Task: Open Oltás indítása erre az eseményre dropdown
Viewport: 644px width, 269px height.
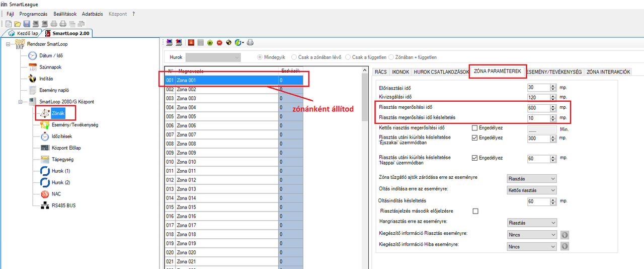Action: 532,190
